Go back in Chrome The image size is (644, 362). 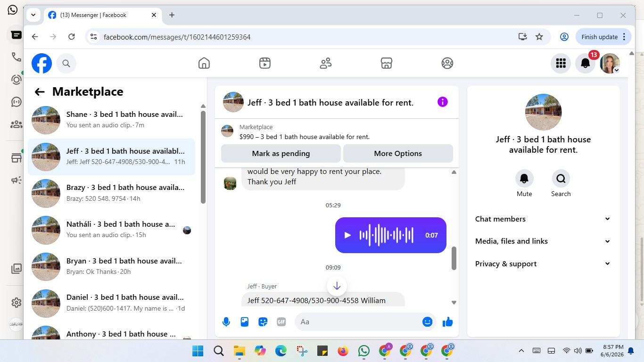pos(35,37)
